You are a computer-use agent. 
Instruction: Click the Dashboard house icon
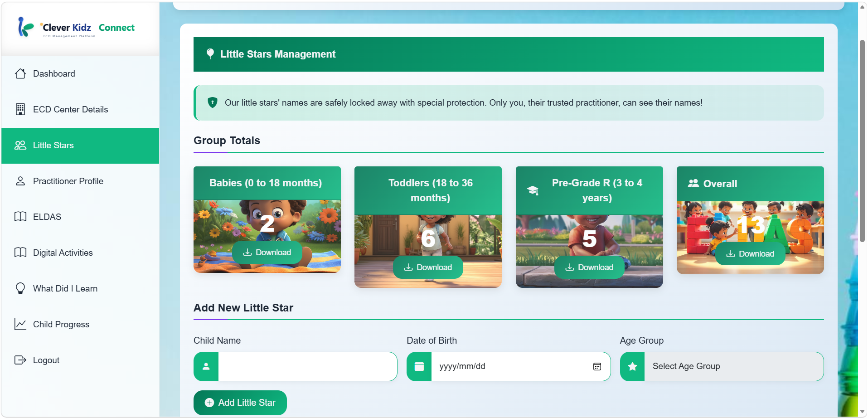click(20, 73)
